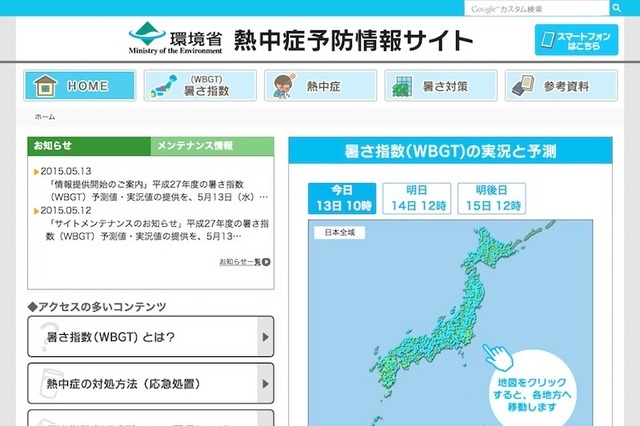
Task: Click the round arrow icon beside お知らせ一覧
Action: pyautogui.click(x=266, y=262)
